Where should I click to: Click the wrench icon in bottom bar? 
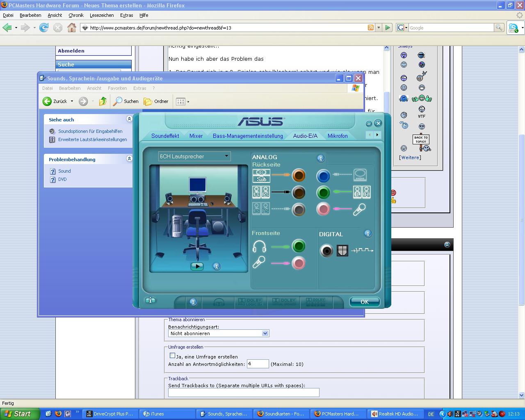pyautogui.click(x=193, y=302)
